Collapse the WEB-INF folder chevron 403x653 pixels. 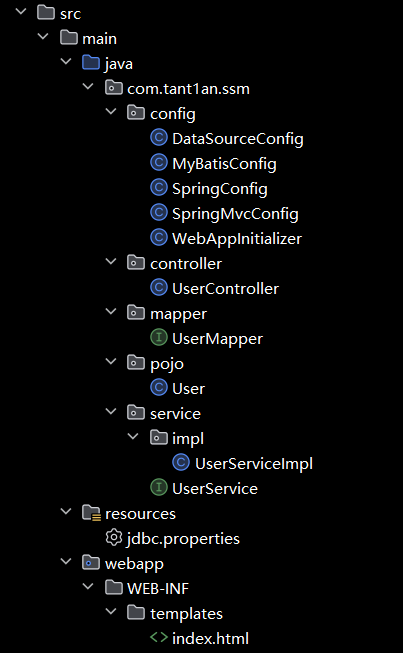click(x=89, y=586)
